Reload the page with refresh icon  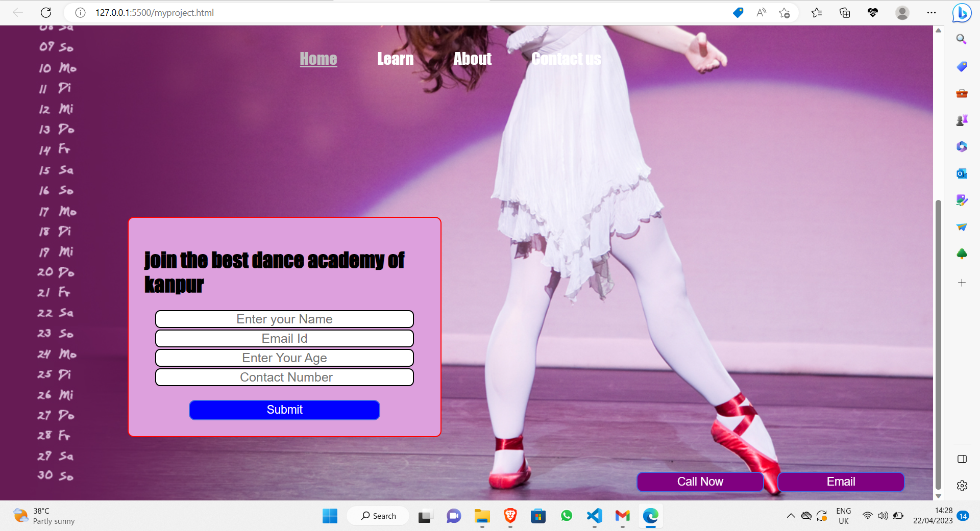click(x=46, y=13)
